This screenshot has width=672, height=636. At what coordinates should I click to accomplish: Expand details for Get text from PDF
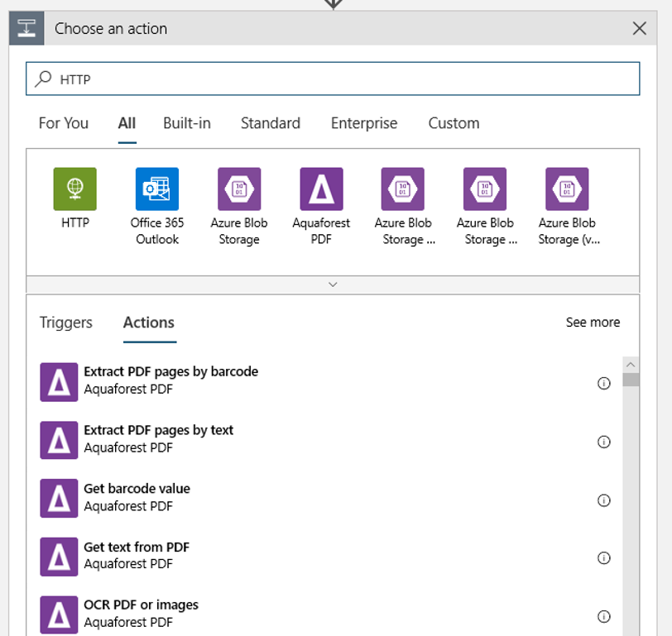click(x=603, y=557)
